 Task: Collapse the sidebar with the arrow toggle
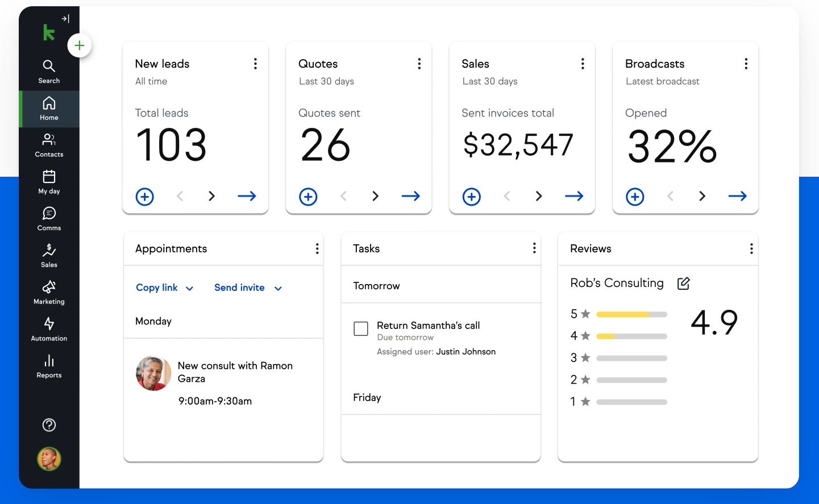(66, 18)
